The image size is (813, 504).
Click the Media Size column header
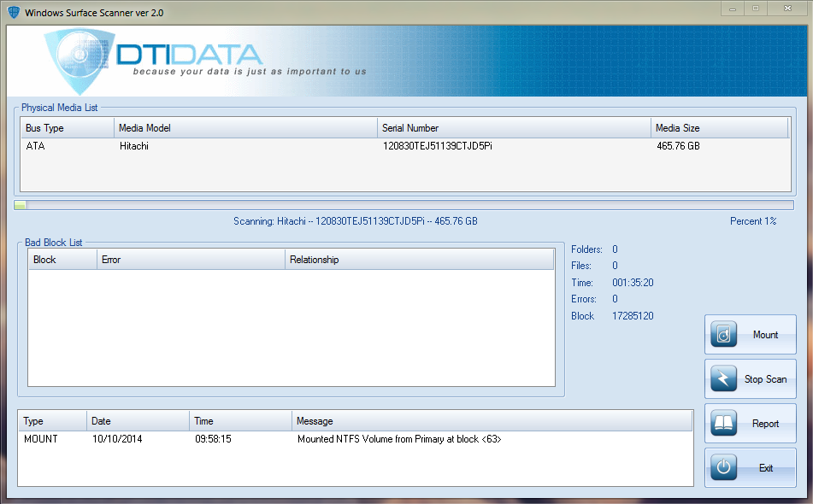click(718, 128)
